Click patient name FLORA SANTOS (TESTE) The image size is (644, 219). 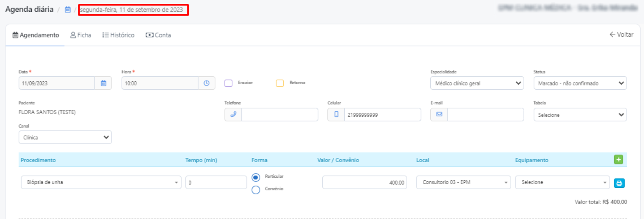[47, 112]
